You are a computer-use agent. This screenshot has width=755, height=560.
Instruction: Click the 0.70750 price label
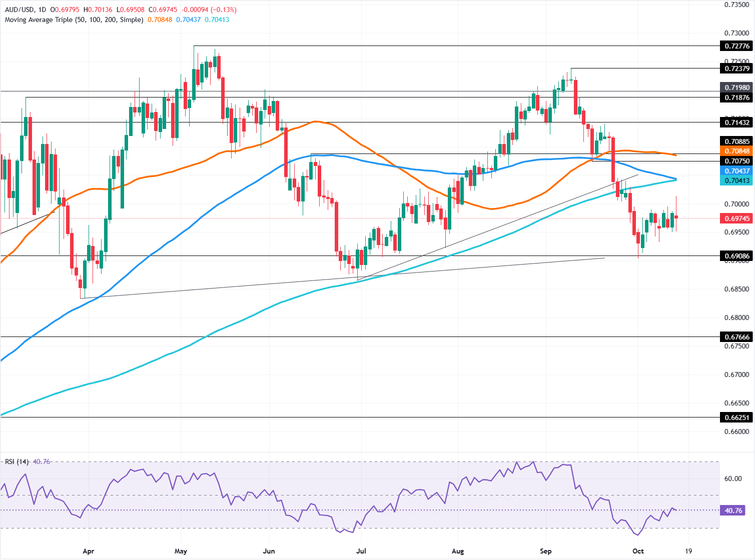click(x=737, y=161)
